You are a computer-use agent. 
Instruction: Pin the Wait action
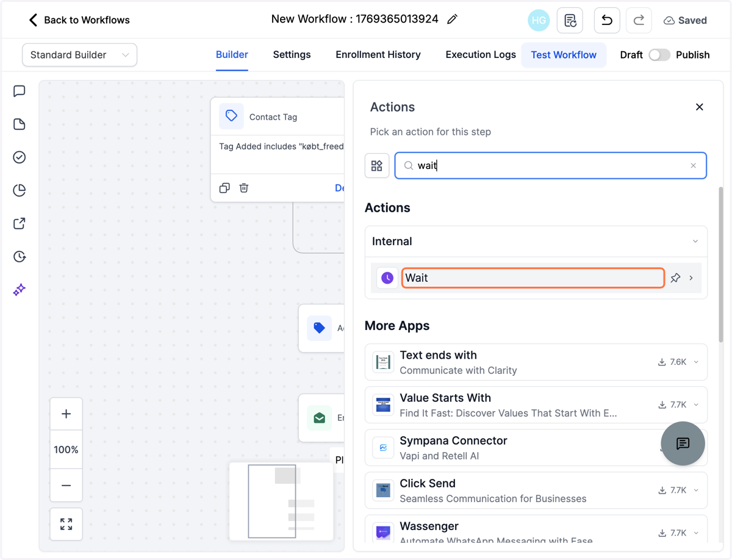click(x=675, y=278)
